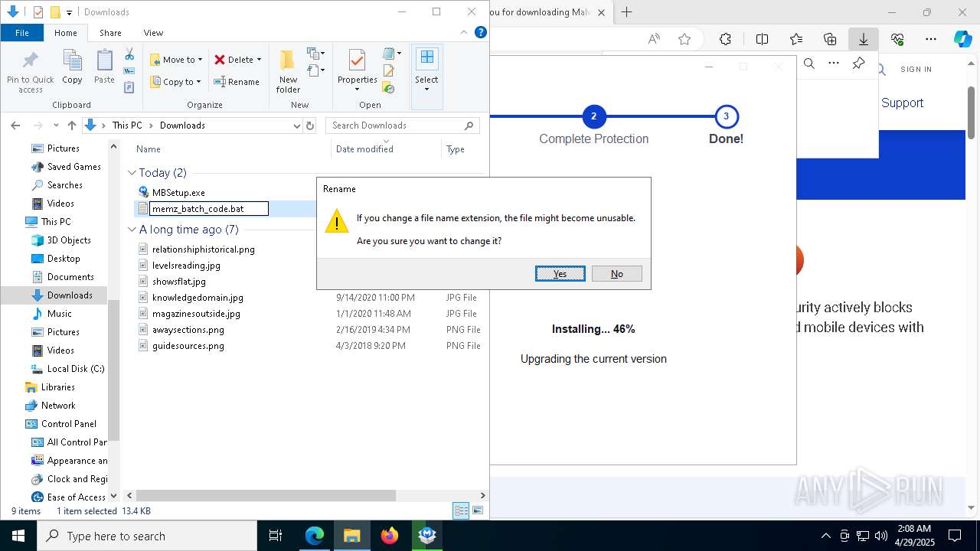Toggle Edge Split screen icon
980x551 pixels.
click(x=762, y=39)
